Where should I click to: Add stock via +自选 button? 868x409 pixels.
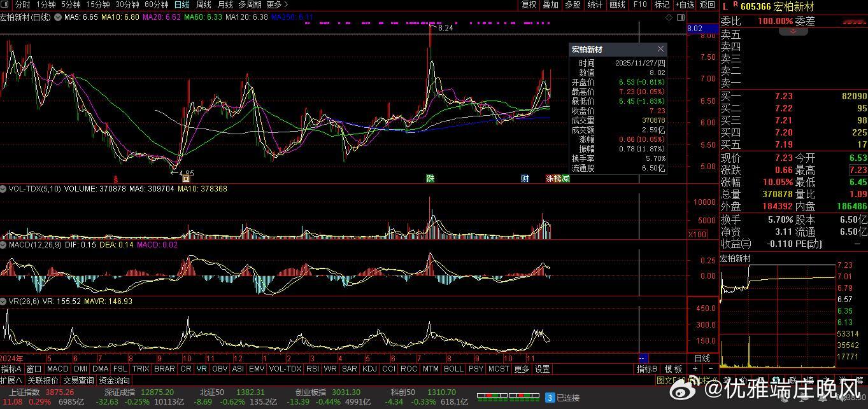[x=683, y=4]
